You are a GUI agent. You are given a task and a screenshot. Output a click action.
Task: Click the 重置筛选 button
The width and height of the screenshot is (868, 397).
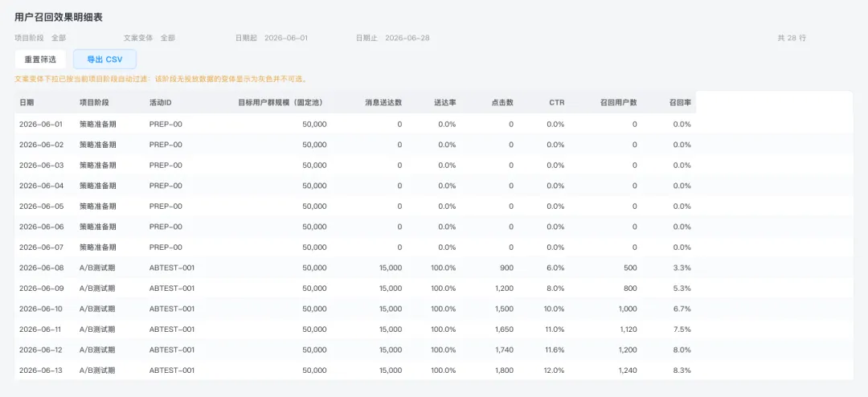pyautogui.click(x=40, y=59)
